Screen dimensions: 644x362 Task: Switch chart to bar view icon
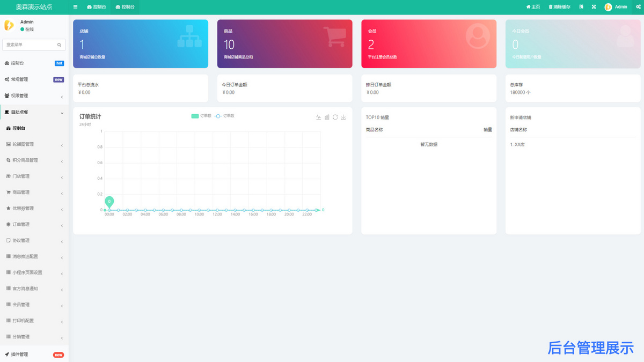[327, 117]
